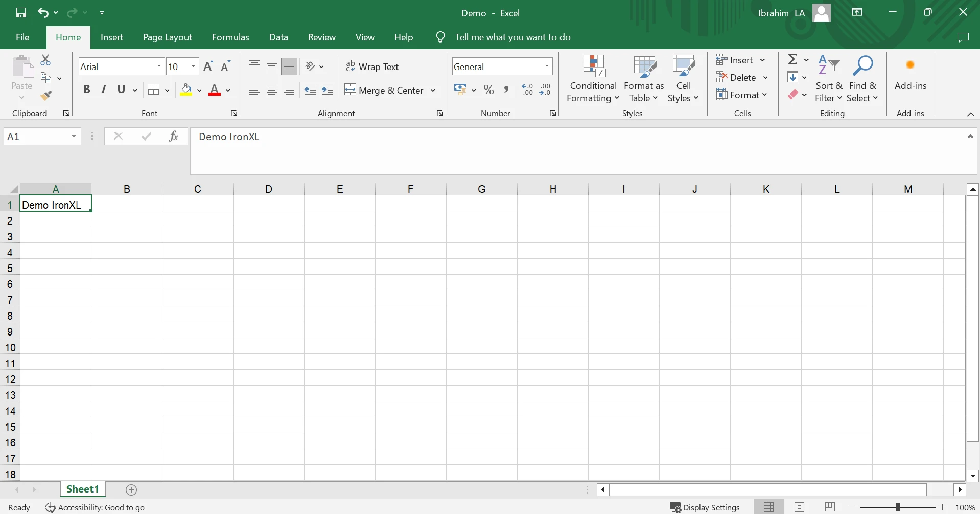Add a new sheet with plus icon
The image size is (980, 514).
point(131,490)
